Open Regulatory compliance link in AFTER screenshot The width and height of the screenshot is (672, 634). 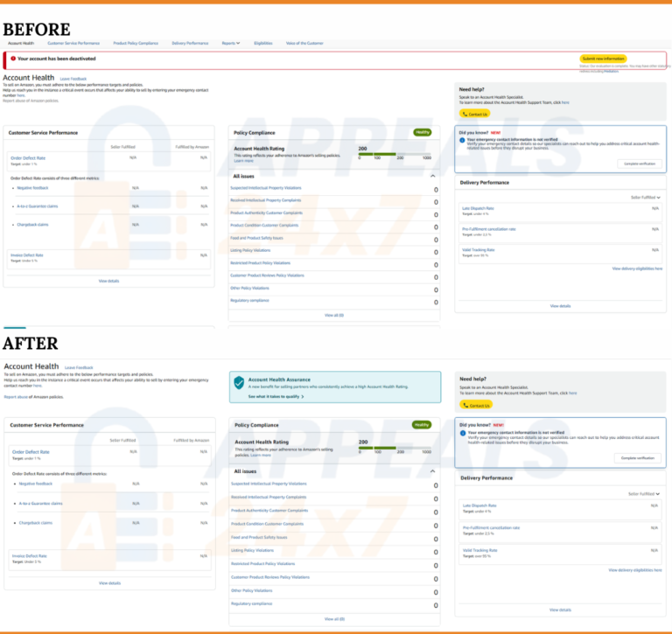[252, 603]
